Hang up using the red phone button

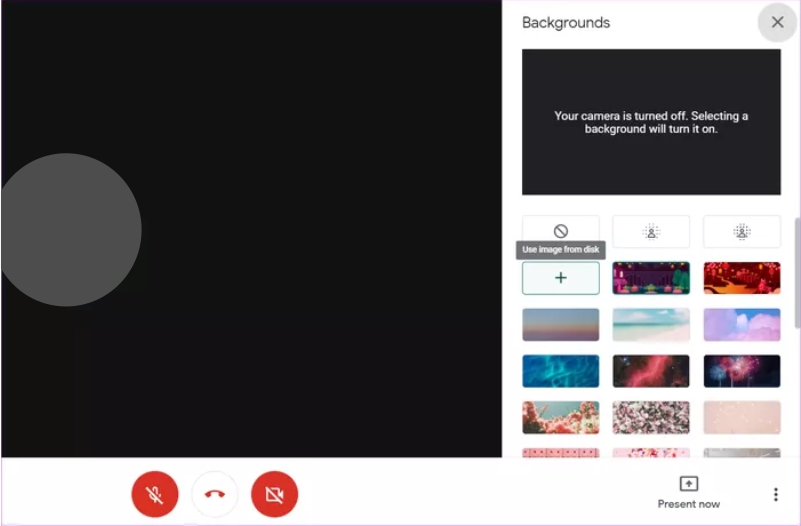[215, 494]
